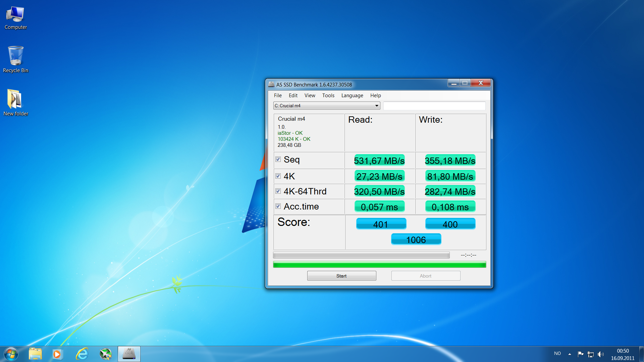The image size is (644, 362).
Task: Click the 238,48 GB capacity text
Action: (289, 145)
